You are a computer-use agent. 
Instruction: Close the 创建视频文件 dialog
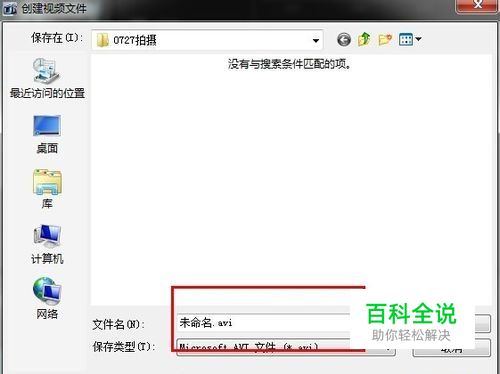point(477,5)
